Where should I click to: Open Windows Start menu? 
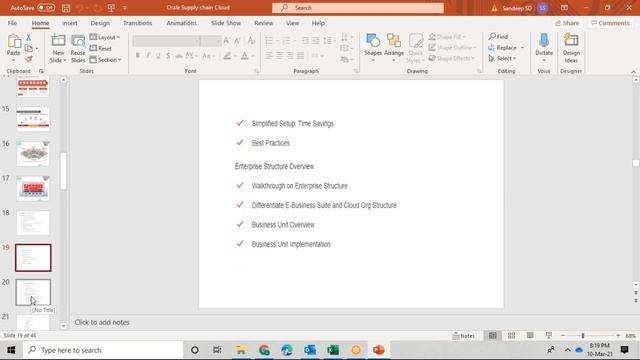click(x=11, y=350)
